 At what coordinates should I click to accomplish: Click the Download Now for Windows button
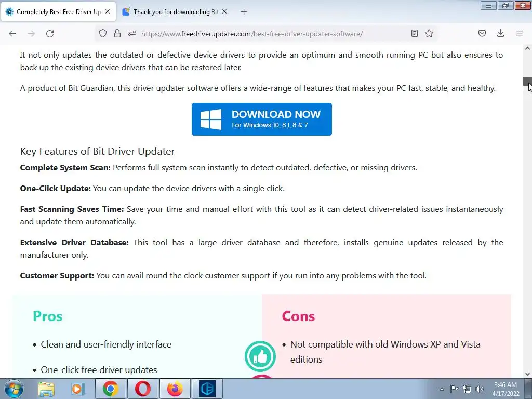point(262,119)
